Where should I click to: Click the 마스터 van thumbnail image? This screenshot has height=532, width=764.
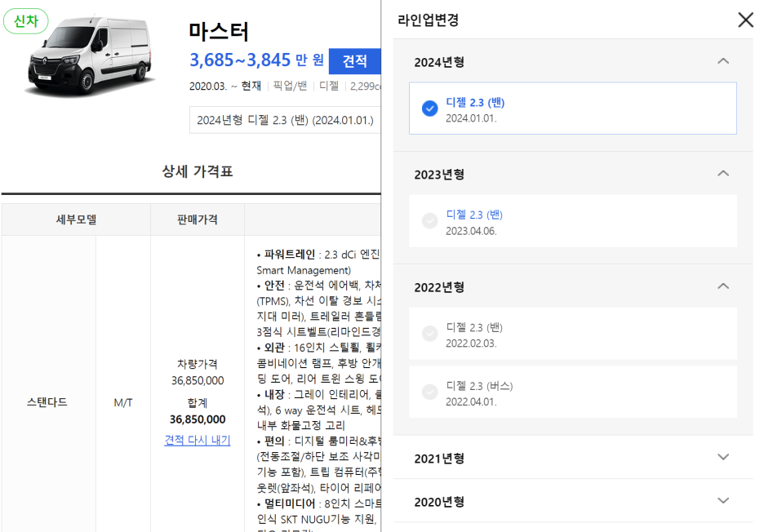click(90, 56)
